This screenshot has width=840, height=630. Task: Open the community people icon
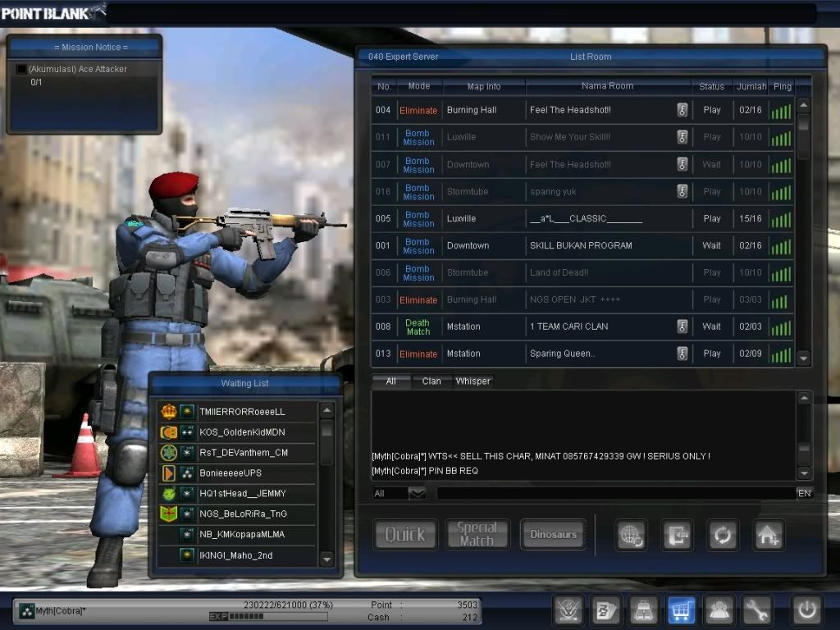(x=719, y=609)
